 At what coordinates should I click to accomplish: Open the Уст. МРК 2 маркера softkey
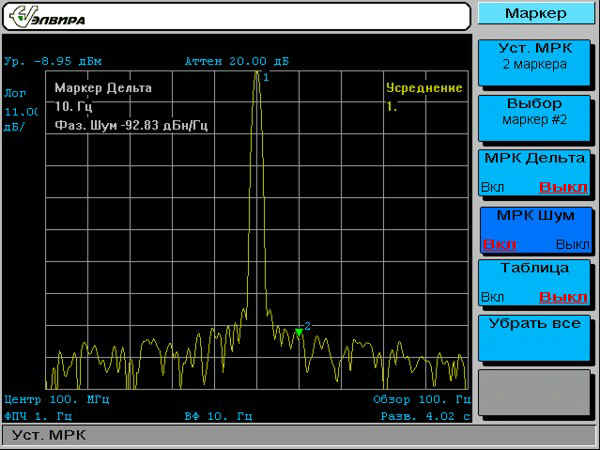[534, 63]
